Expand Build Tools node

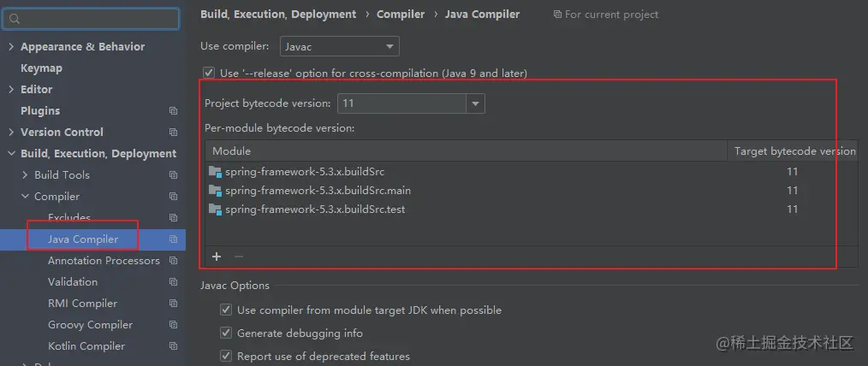(x=25, y=174)
